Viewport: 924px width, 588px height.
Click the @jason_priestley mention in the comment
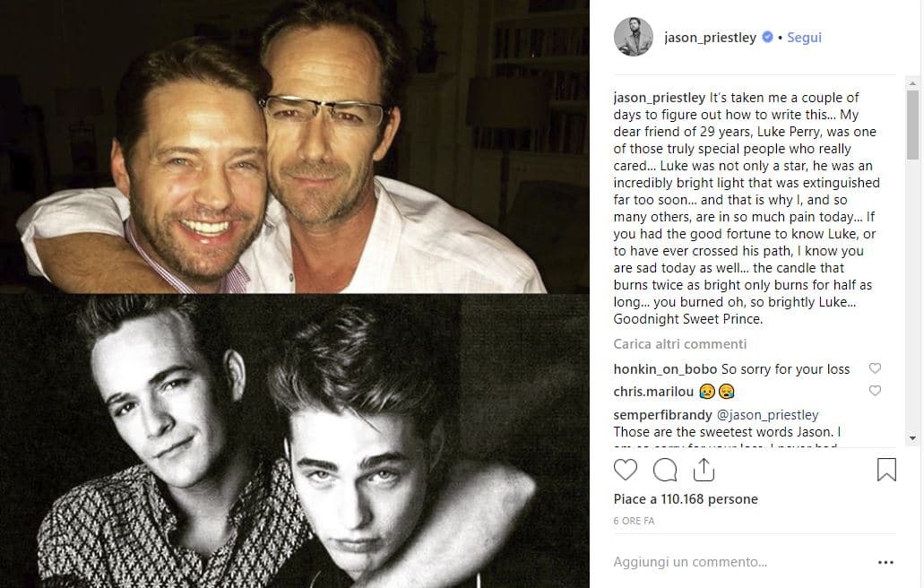pos(767,415)
